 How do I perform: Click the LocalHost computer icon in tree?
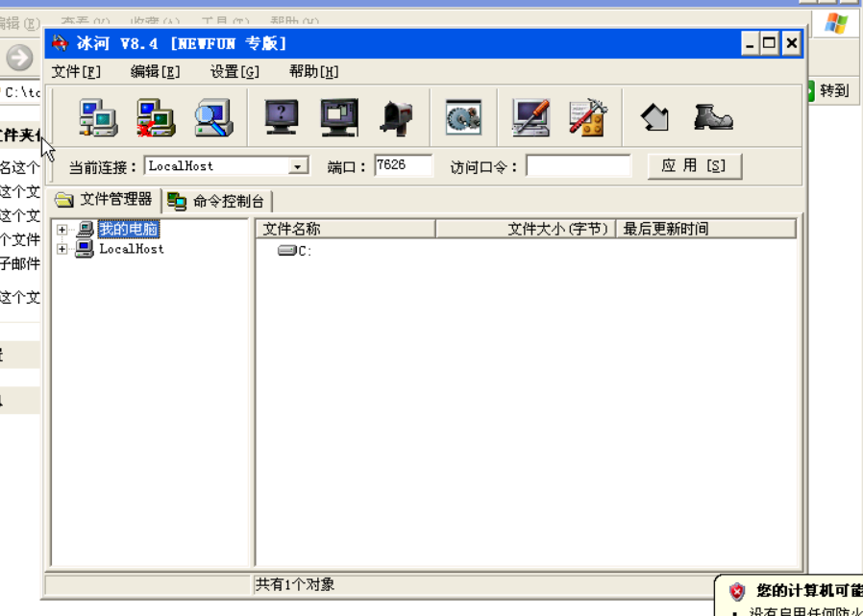(x=85, y=249)
